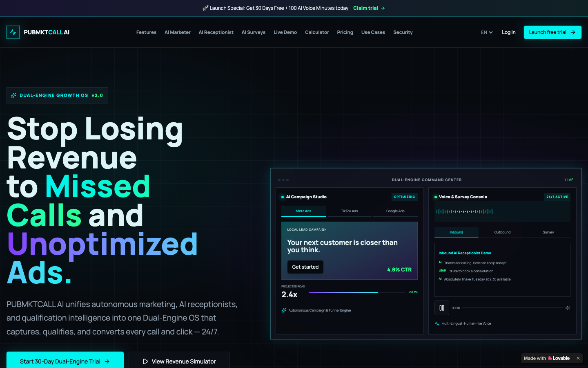
Task: Click the Log in link
Action: [509, 32]
